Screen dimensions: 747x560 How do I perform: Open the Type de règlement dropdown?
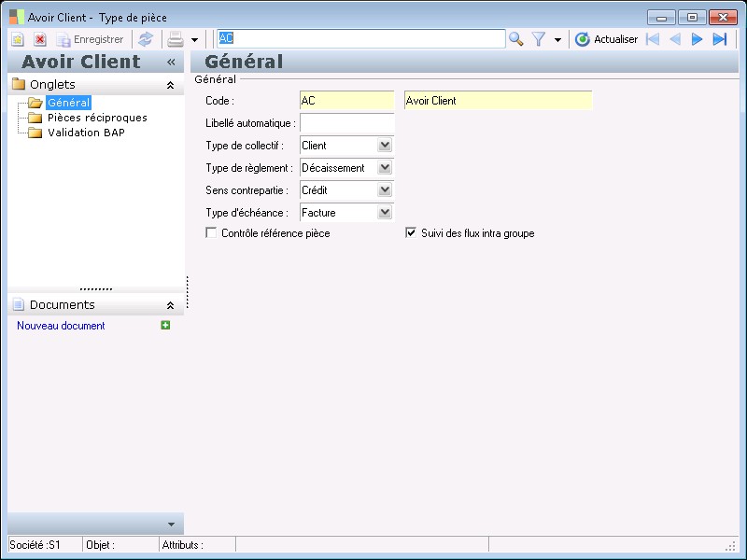[x=385, y=167]
